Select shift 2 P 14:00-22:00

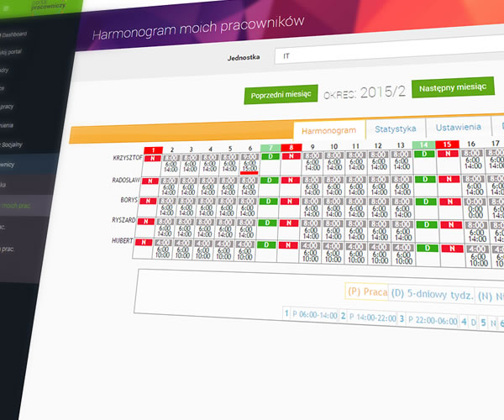[x=369, y=318]
